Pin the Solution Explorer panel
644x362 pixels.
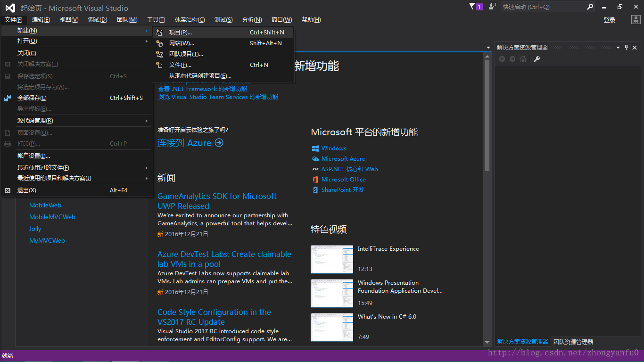click(x=627, y=47)
